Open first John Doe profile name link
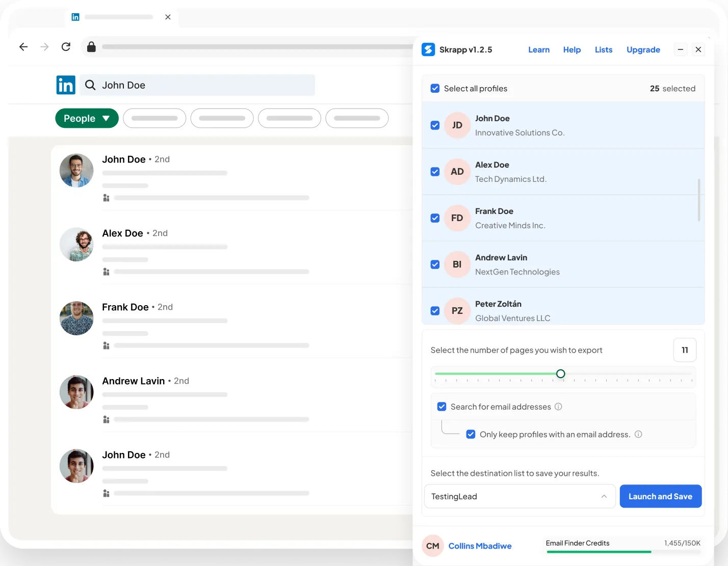Image resolution: width=728 pixels, height=566 pixels. [124, 159]
